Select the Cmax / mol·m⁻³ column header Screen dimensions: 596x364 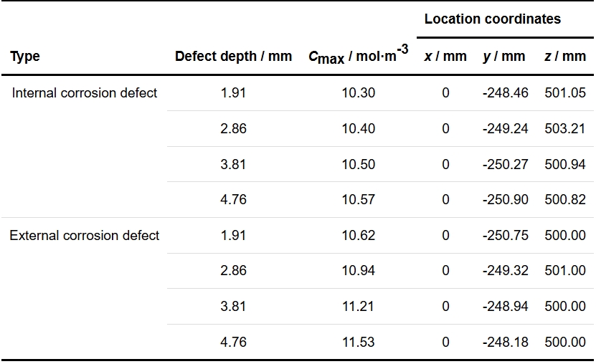click(x=358, y=55)
